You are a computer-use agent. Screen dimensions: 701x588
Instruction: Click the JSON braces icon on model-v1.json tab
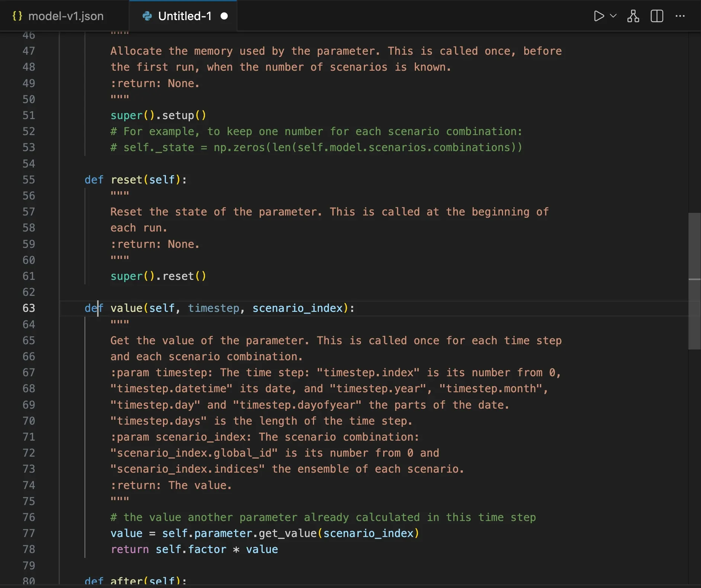[17, 16]
